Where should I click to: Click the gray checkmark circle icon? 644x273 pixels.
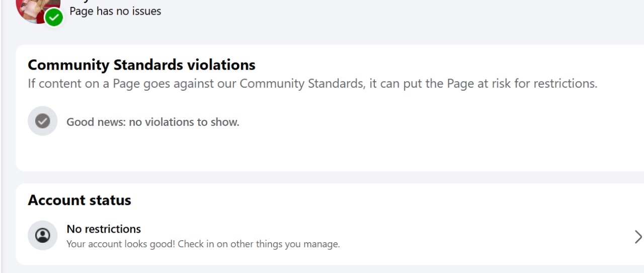pos(43,121)
